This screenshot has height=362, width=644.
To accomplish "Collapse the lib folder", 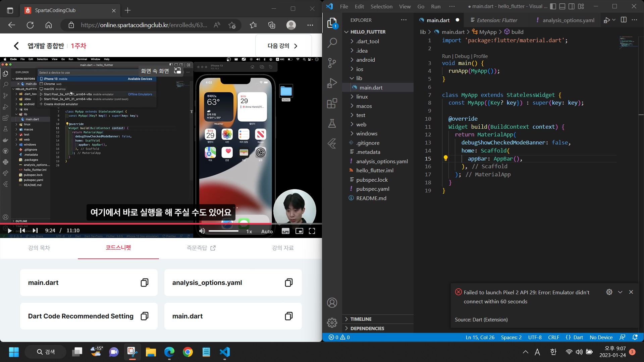I will 359,78.
